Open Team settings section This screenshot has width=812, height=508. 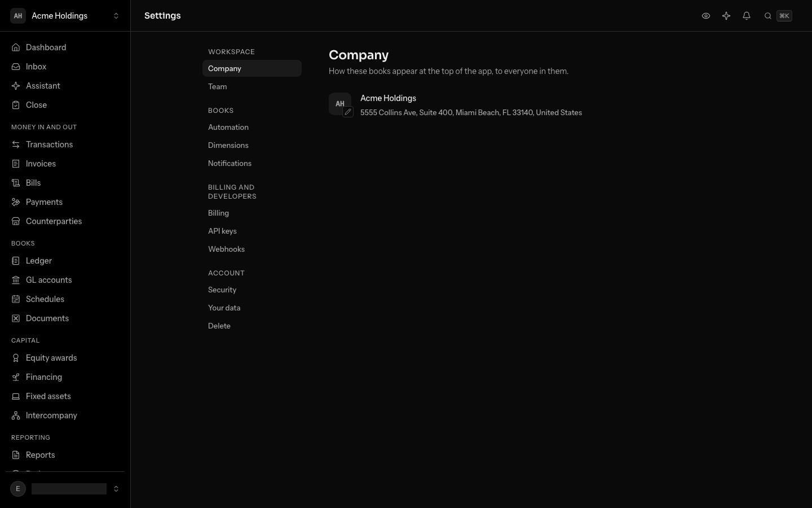click(x=252, y=86)
